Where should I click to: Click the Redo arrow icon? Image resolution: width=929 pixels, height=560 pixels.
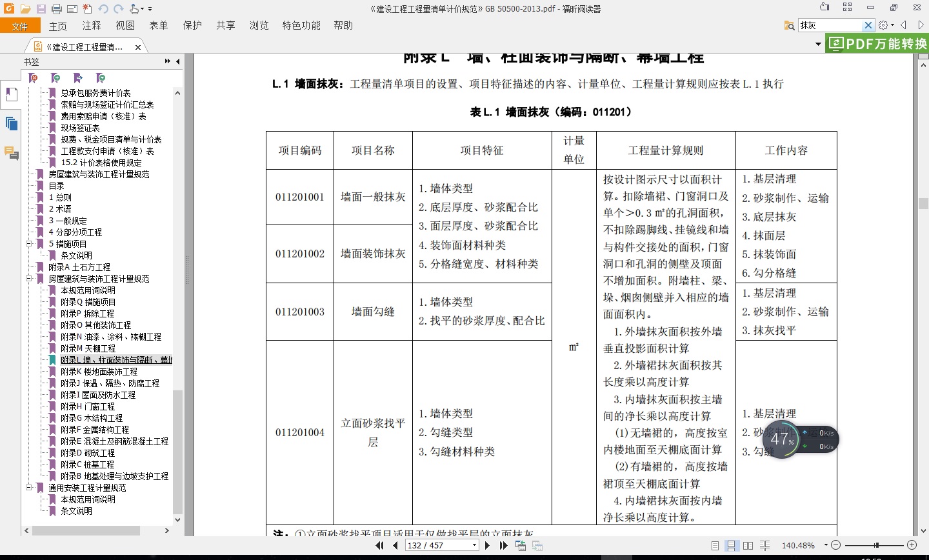118,9
